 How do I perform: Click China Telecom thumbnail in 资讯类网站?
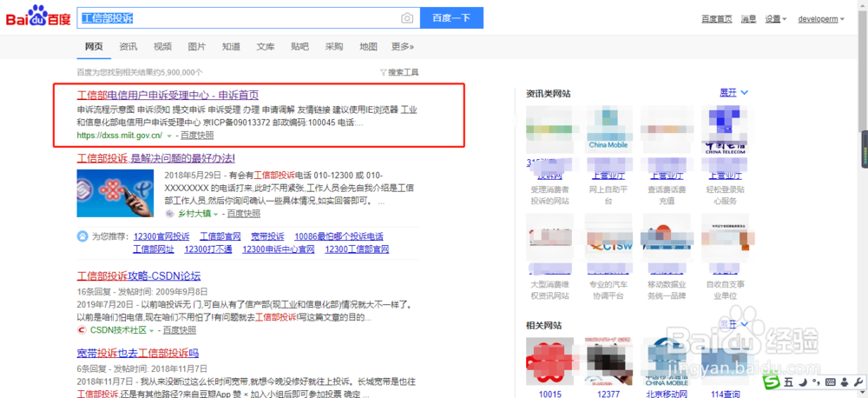pos(725,129)
